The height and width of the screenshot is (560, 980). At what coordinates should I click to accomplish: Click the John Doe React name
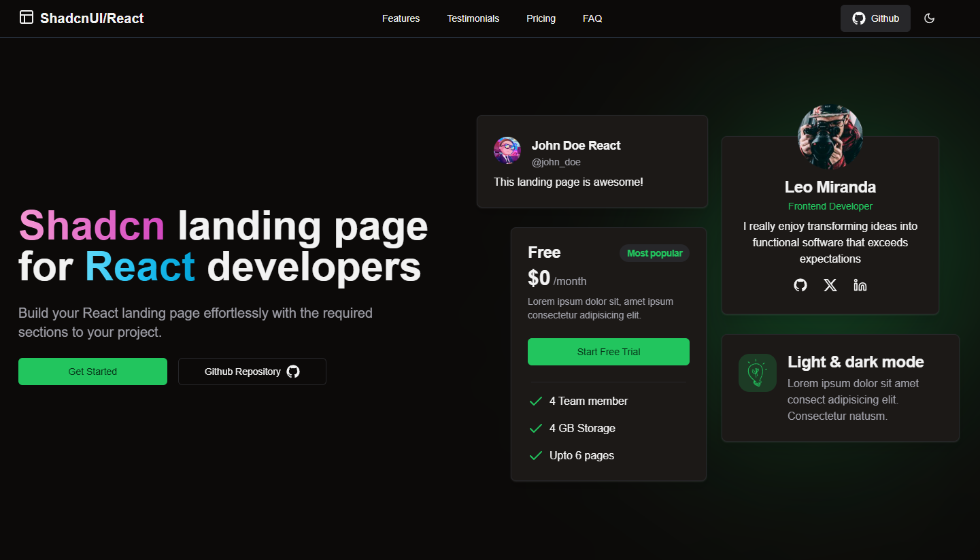pyautogui.click(x=576, y=145)
